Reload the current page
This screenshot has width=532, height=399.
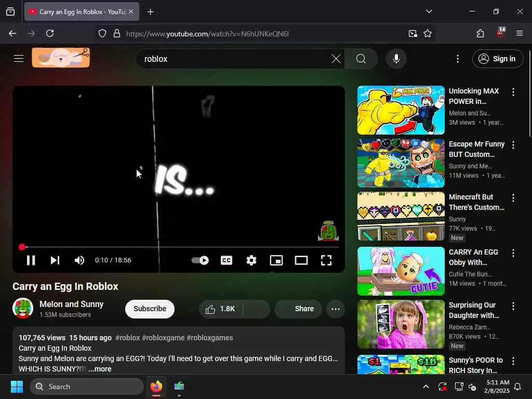click(50, 33)
